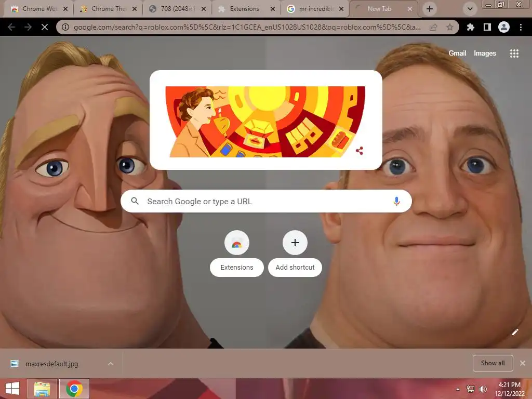Viewport: 532px width, 399px height.
Task: Open the Extensions shortcut label
Action: tap(237, 268)
